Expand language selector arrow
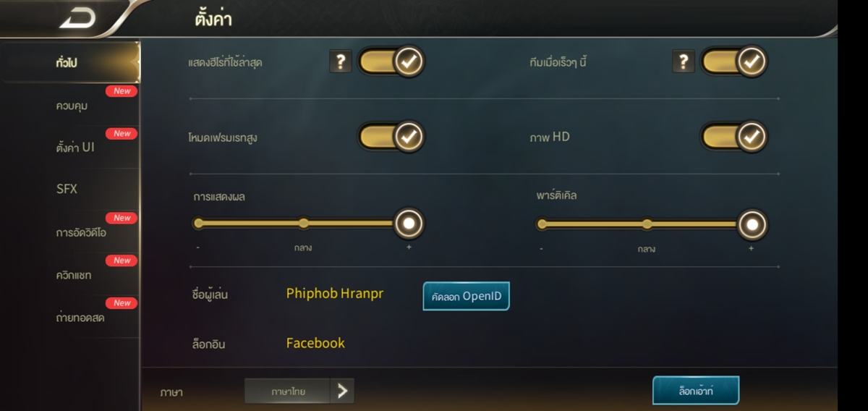Viewport: 868px width, 411px height. [342, 391]
